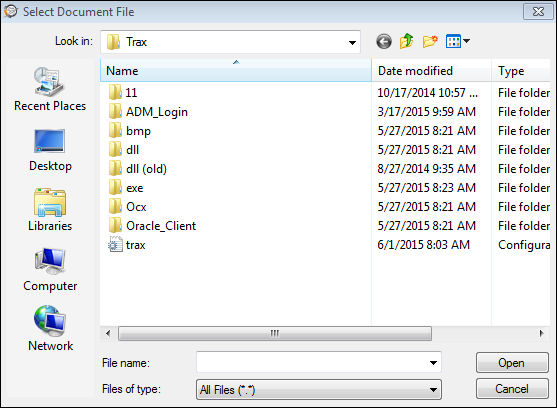This screenshot has height=408, width=557.
Task: Click the trax file name text
Action: click(x=136, y=245)
